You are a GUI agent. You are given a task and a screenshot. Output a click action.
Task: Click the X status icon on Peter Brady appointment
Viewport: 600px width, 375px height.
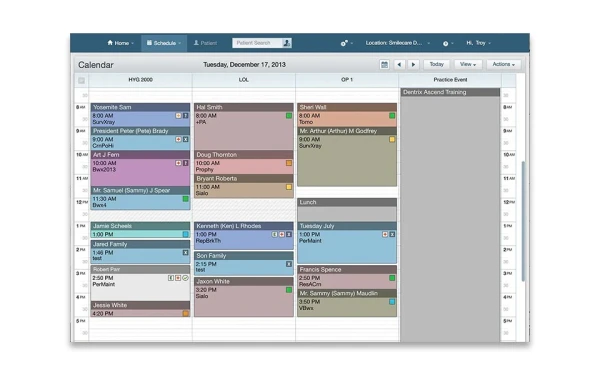pos(186,139)
